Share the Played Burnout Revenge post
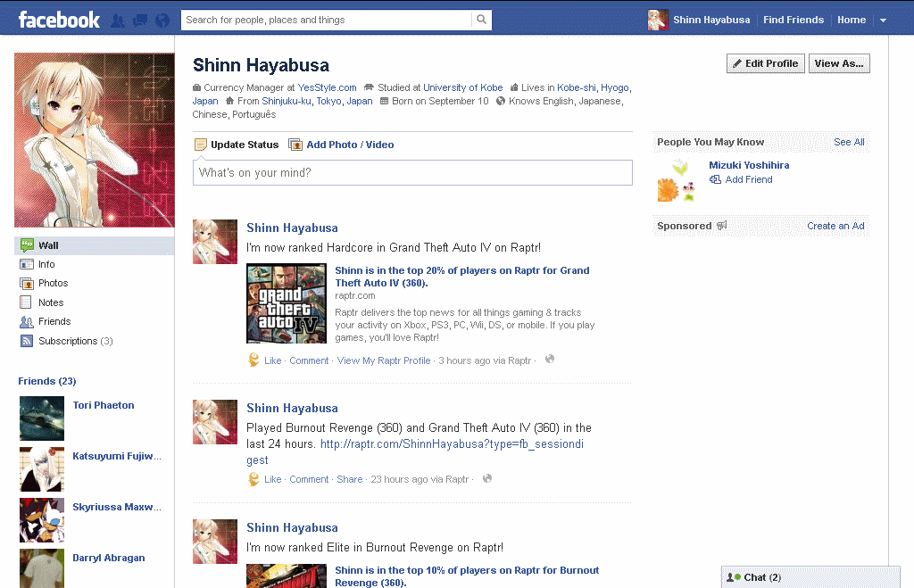The image size is (914, 588). pyautogui.click(x=350, y=479)
